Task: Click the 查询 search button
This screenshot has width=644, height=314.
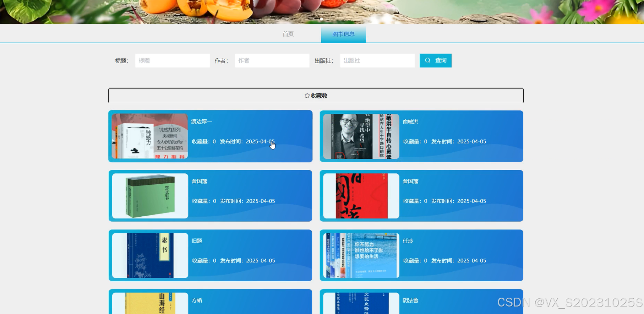Action: 435,60
